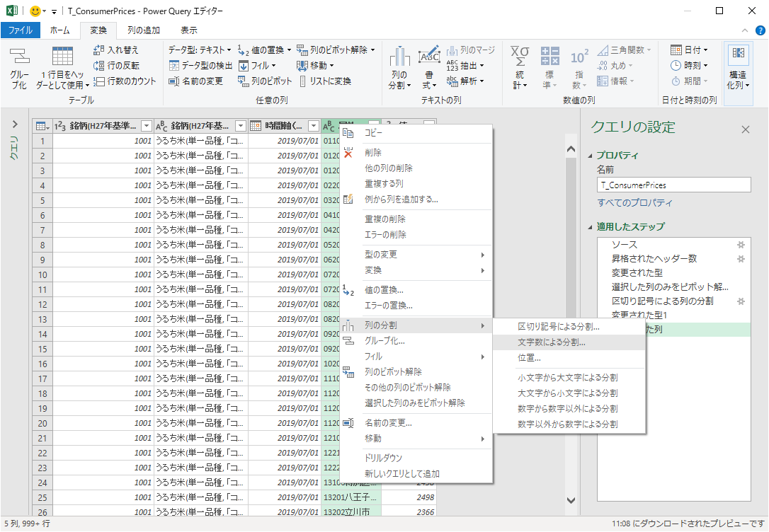Click the query 名前 text field
769x532 pixels.
coord(673,185)
